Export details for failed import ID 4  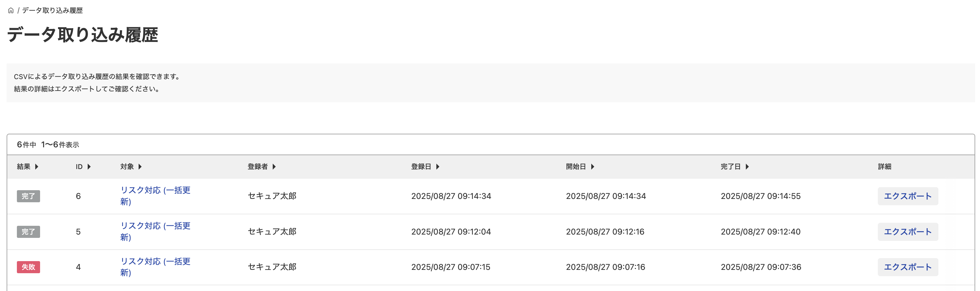pyautogui.click(x=907, y=267)
